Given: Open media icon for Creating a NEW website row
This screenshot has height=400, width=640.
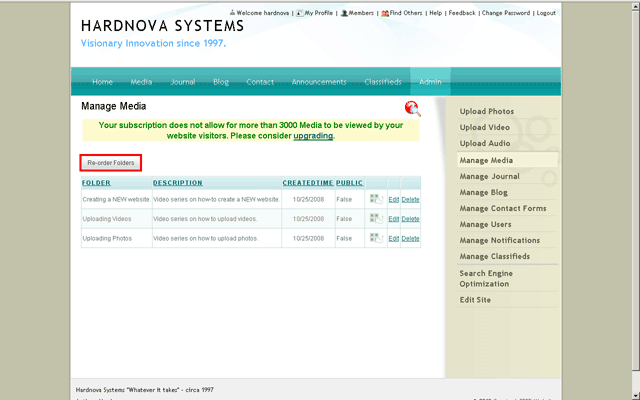Looking at the screenshot, I should tap(376, 199).
